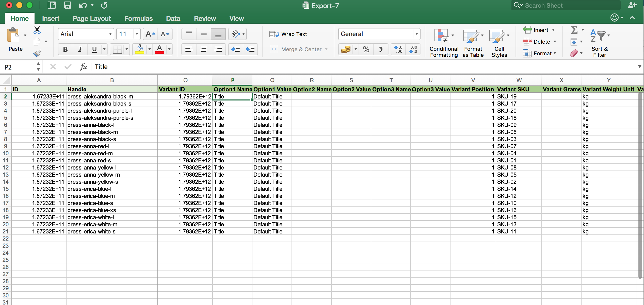Toggle Italic formatting

pyautogui.click(x=80, y=49)
